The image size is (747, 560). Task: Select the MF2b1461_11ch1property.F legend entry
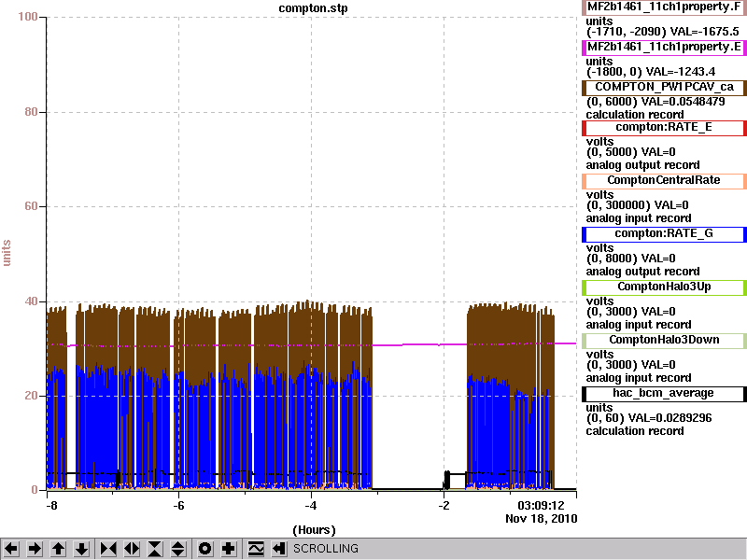pyautogui.click(x=664, y=7)
